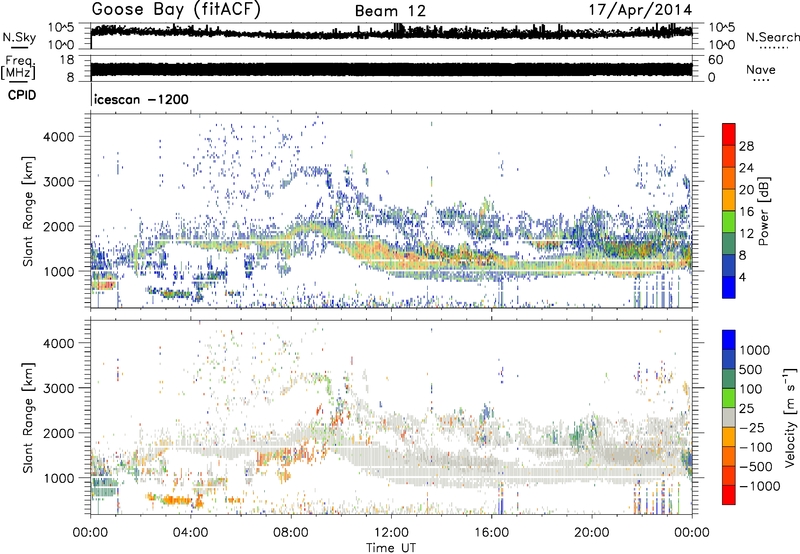
Task: Click the 'Goose Bay (fitACF)' title text
Action: pos(176,9)
